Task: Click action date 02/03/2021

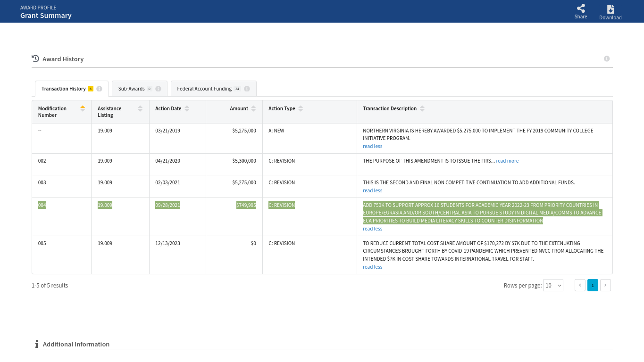Action: [167, 182]
